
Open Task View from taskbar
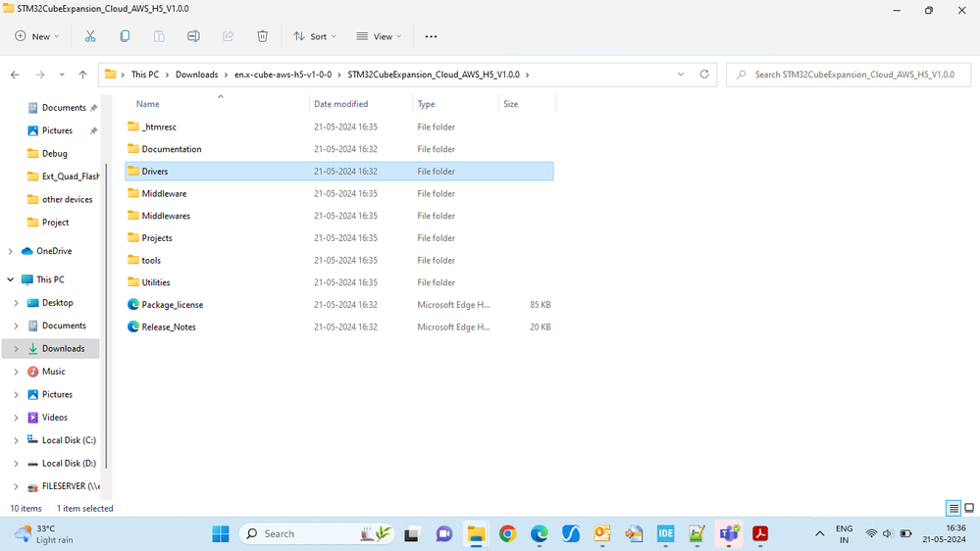point(411,533)
